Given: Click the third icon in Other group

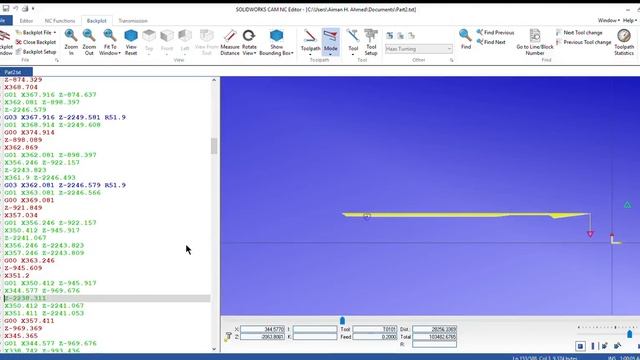Looking at the screenshot, I should (411, 36).
